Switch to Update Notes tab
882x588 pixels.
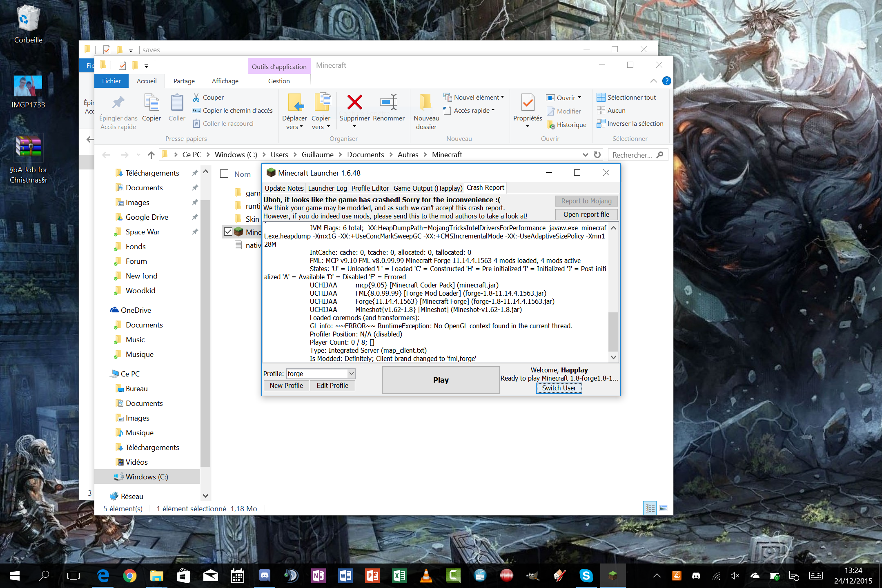point(284,188)
